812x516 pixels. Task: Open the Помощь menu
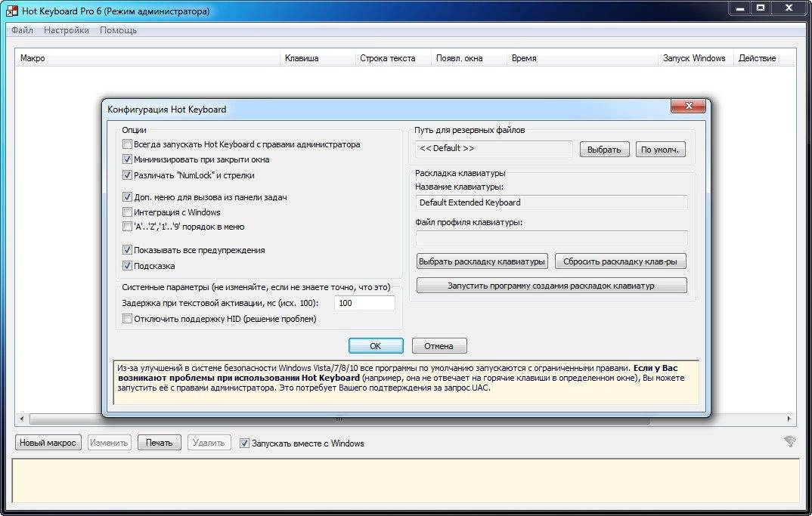118,30
